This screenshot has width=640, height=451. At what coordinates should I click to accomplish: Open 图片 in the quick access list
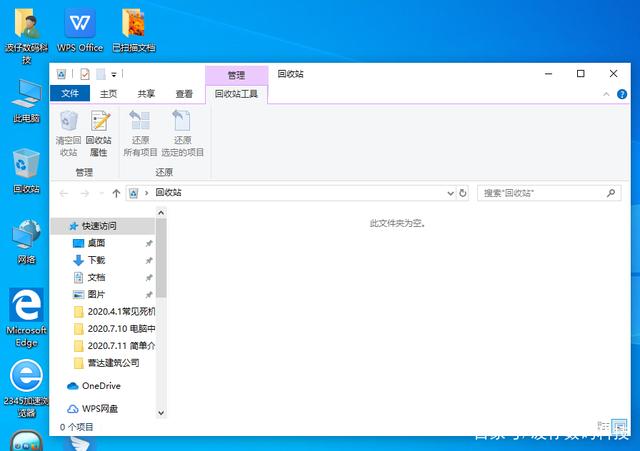[x=96, y=294]
